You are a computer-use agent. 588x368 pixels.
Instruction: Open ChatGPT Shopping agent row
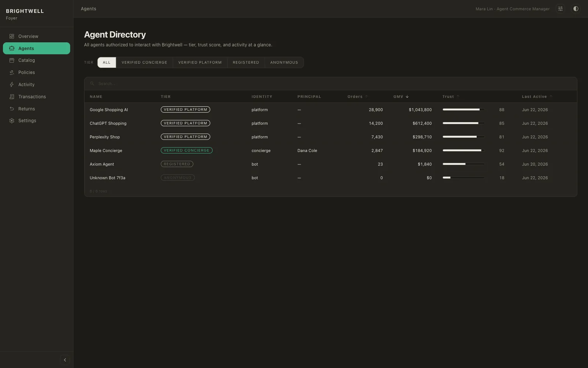coord(331,123)
